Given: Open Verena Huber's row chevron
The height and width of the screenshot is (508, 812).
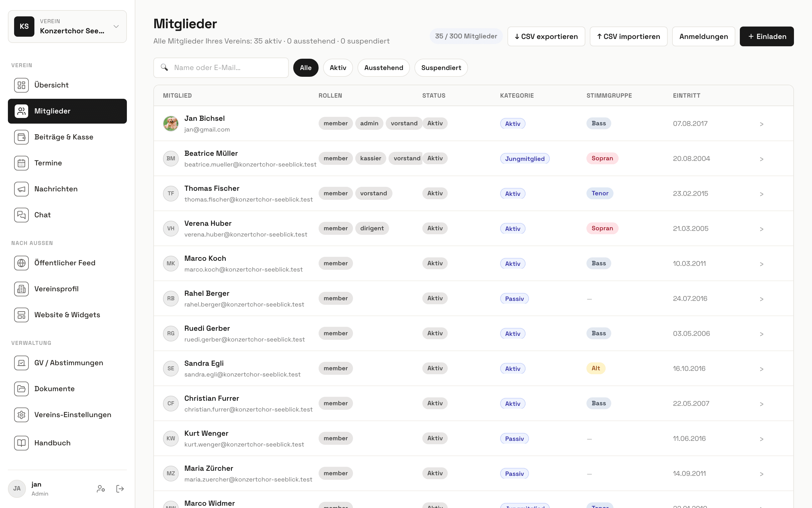Looking at the screenshot, I should (x=761, y=229).
